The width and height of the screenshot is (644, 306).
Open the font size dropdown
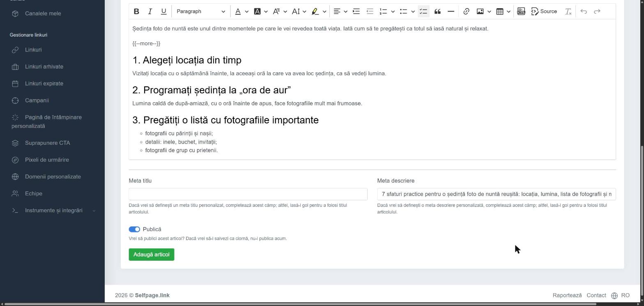pos(299,12)
